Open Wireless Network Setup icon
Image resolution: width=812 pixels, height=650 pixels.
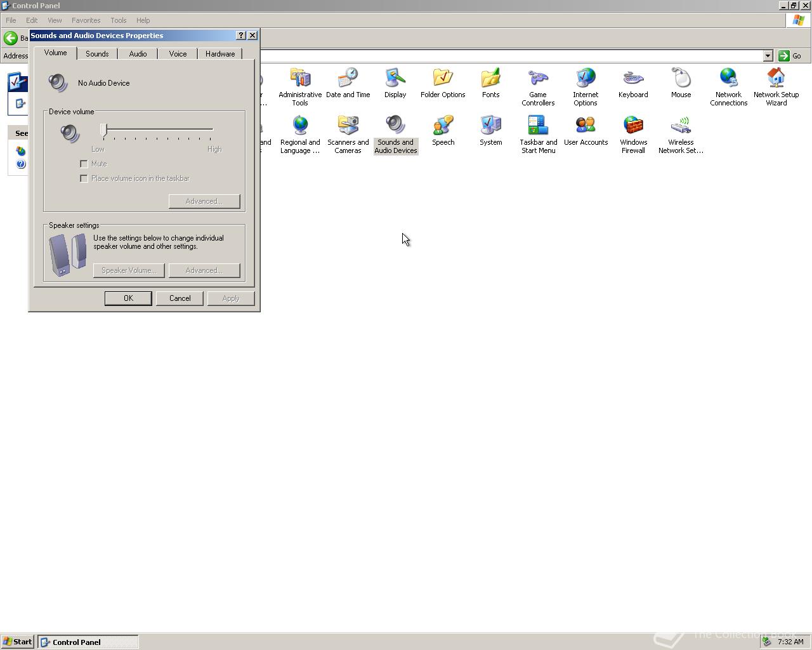point(681,135)
